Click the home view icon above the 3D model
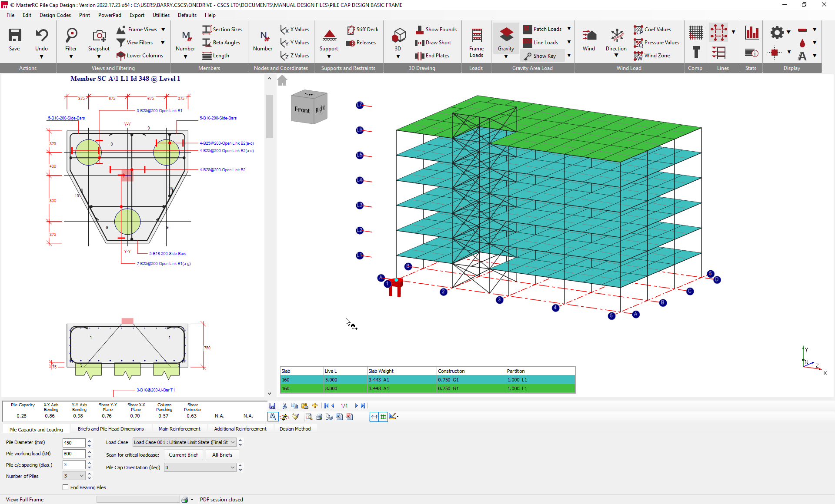 click(x=282, y=80)
